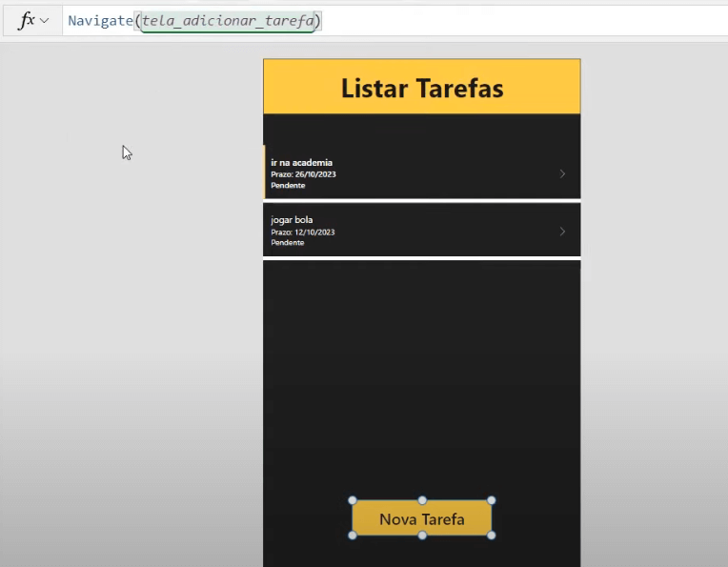
Task: Click Pendente status under 'ir na academia'
Action: [288, 185]
